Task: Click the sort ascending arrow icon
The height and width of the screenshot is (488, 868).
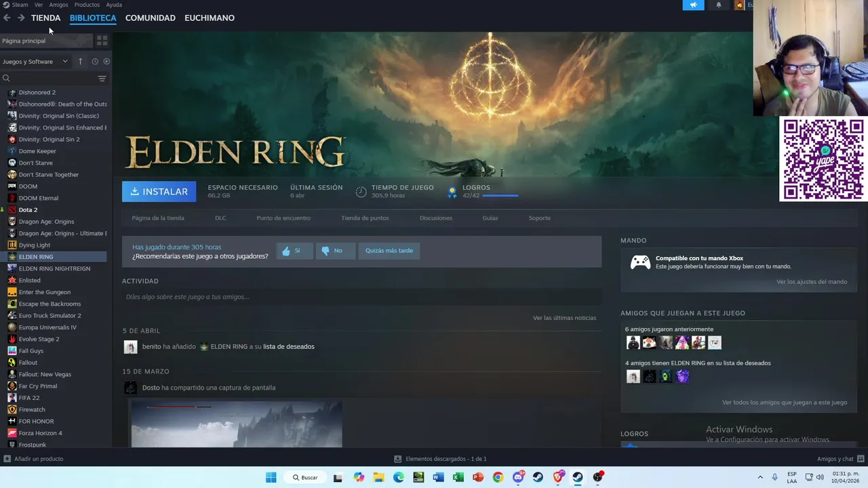Action: pos(80,62)
